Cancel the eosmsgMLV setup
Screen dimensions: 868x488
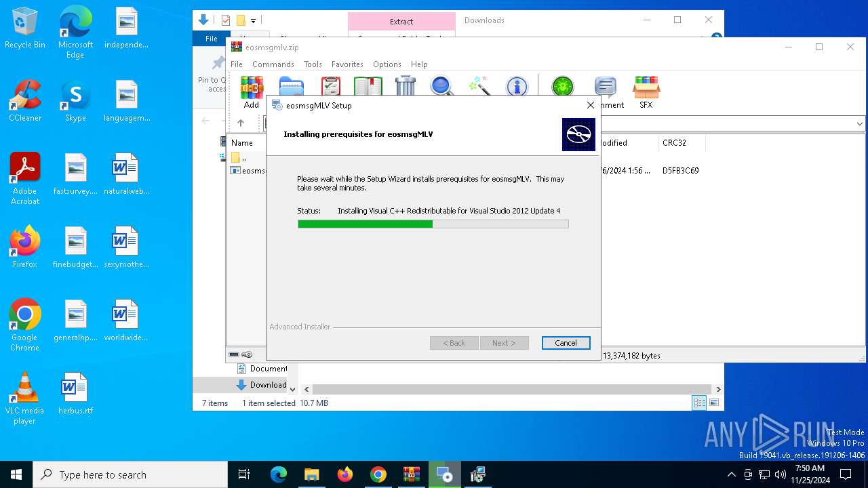(x=566, y=343)
